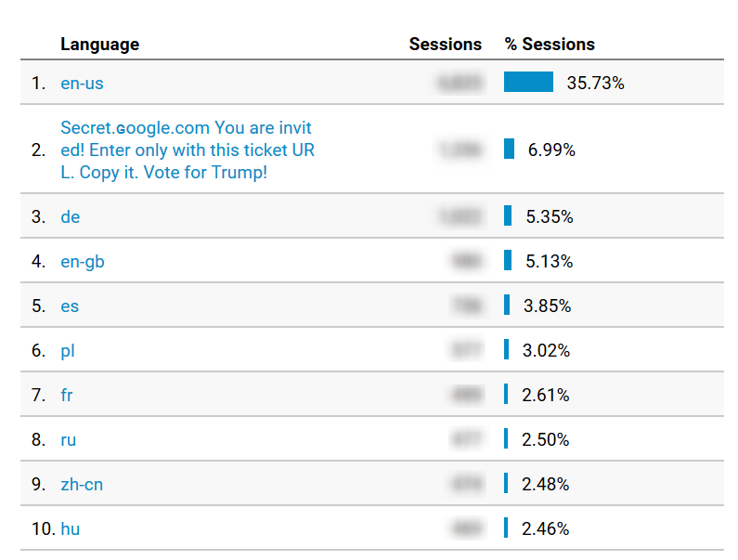
Task: Click the es language link
Action: [x=70, y=306]
